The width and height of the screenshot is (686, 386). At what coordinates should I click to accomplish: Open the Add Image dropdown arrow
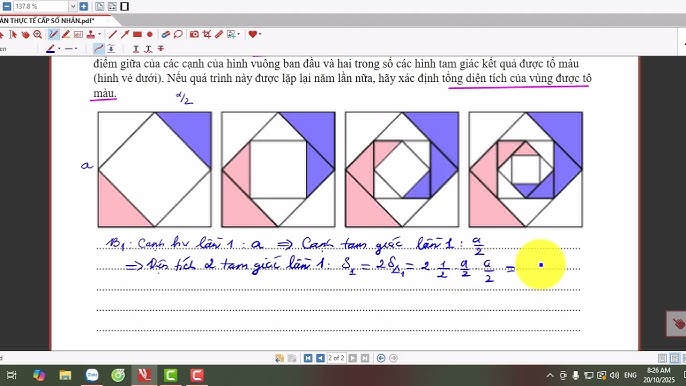pos(238,35)
